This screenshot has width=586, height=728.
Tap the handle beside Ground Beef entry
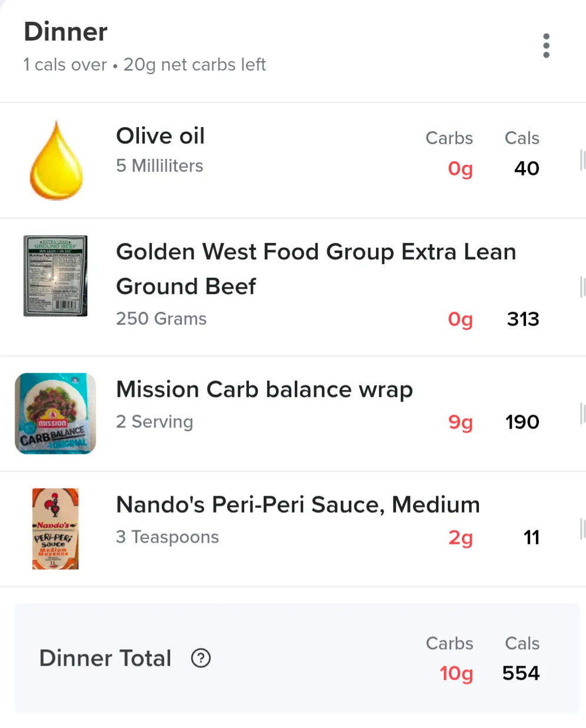coord(582,287)
